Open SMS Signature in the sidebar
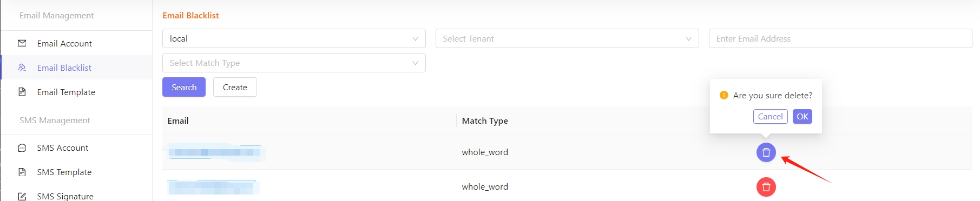 (x=76, y=196)
